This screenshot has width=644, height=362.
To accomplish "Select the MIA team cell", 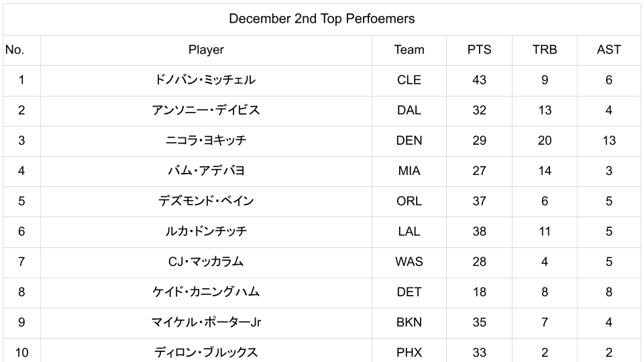I will (x=409, y=171).
